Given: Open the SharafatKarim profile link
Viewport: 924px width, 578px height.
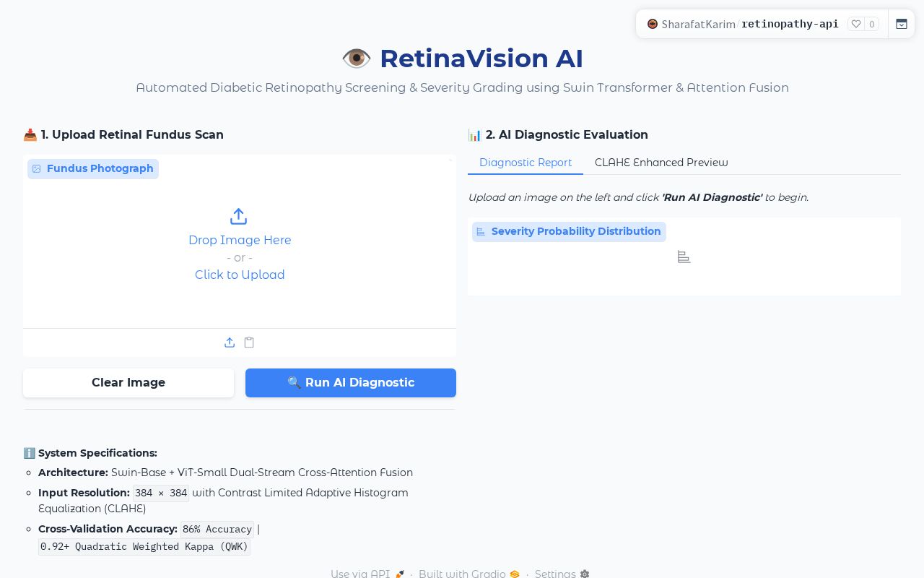Looking at the screenshot, I should (x=698, y=25).
